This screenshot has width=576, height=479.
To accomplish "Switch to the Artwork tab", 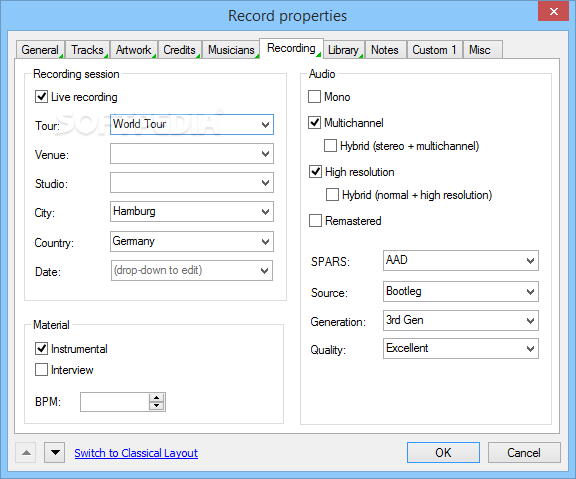I will tap(134, 50).
